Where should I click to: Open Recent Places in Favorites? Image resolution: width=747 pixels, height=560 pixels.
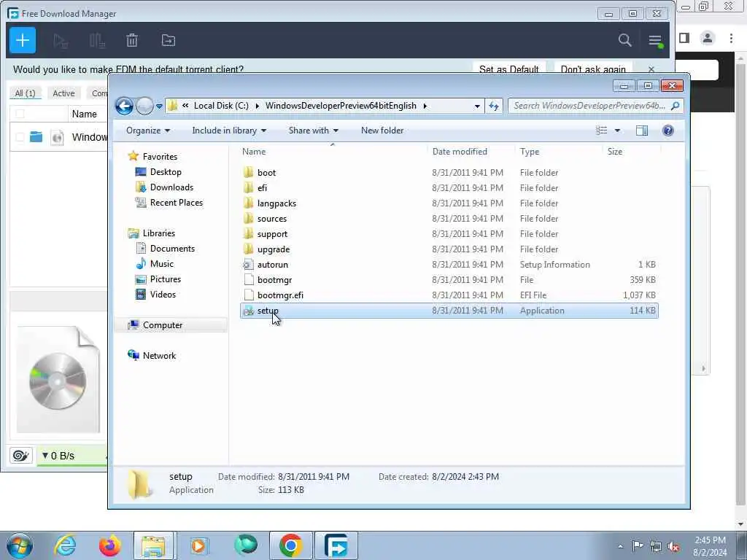177,203
